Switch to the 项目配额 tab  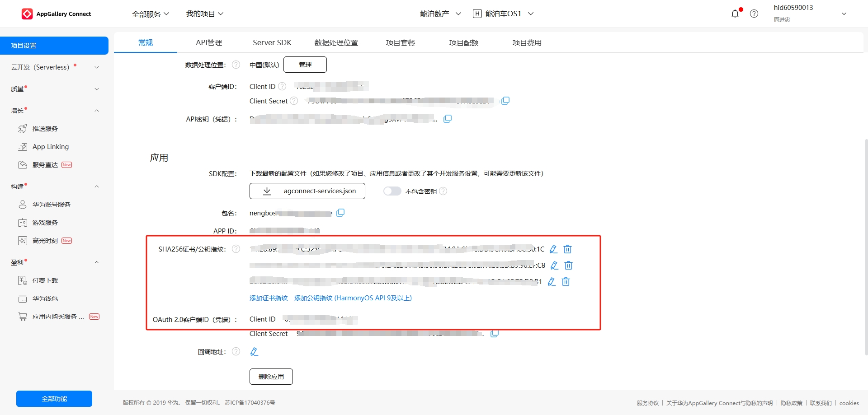464,42
